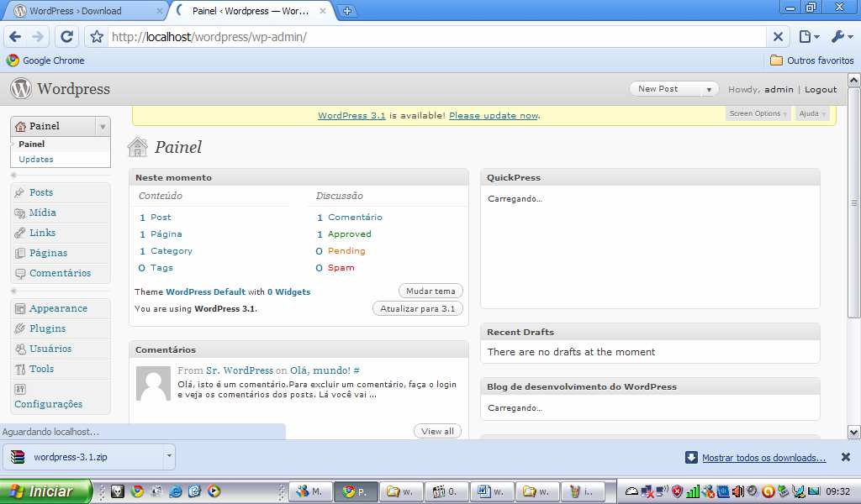Screen dimensions: 861x504
Task: Open the Windows Iniciar start button
Action: pos(45,491)
